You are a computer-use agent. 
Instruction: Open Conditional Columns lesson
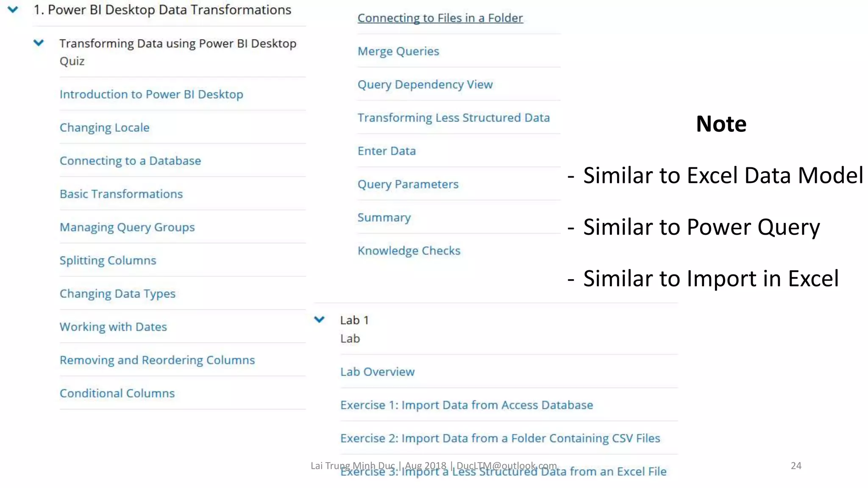[x=117, y=393]
